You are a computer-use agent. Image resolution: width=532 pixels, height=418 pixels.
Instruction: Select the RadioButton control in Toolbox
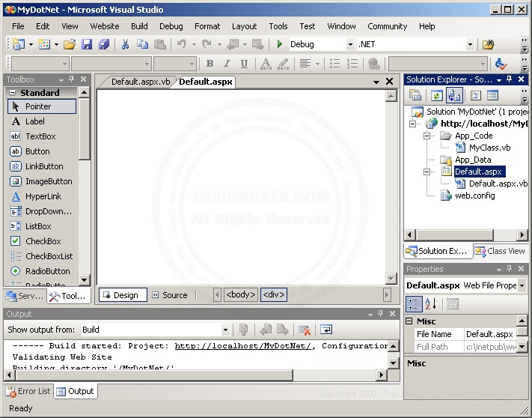(x=42, y=271)
